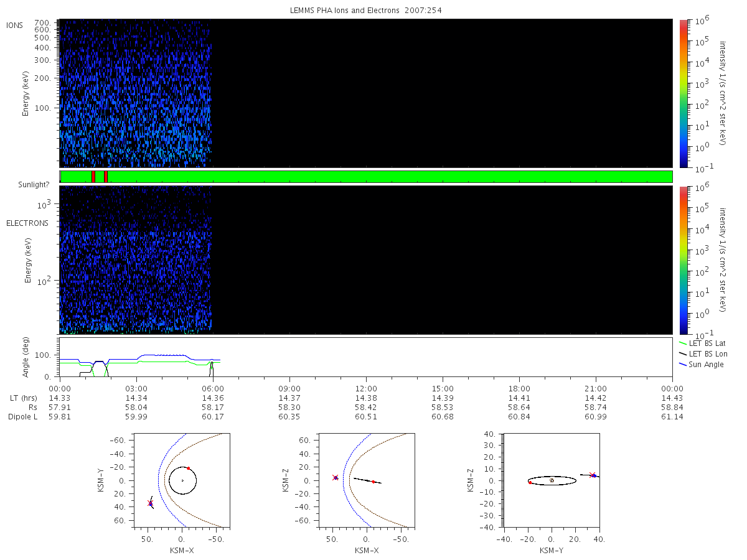Click the green LET BS Lat legend line

(682, 343)
